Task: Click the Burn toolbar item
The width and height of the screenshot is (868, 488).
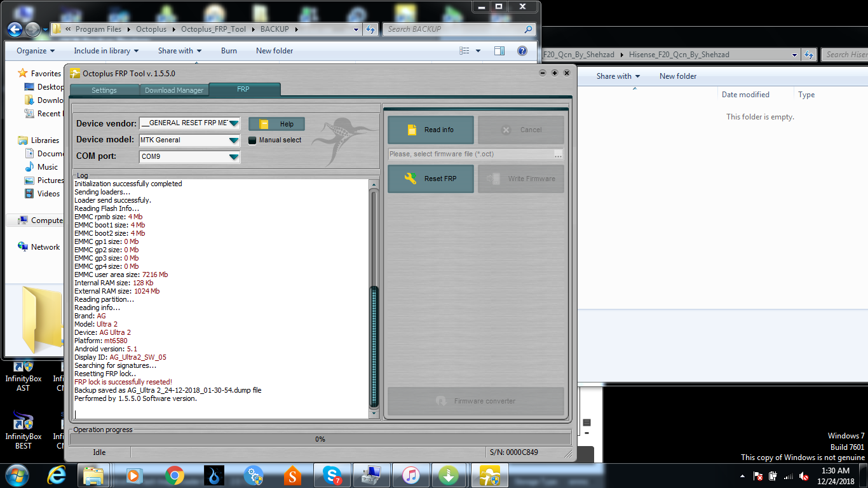Action: click(x=229, y=51)
